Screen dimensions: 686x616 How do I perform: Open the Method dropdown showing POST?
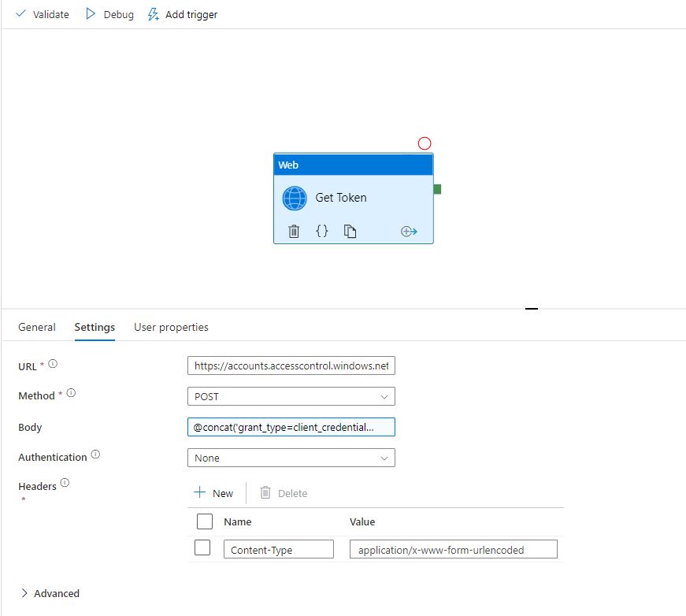291,396
